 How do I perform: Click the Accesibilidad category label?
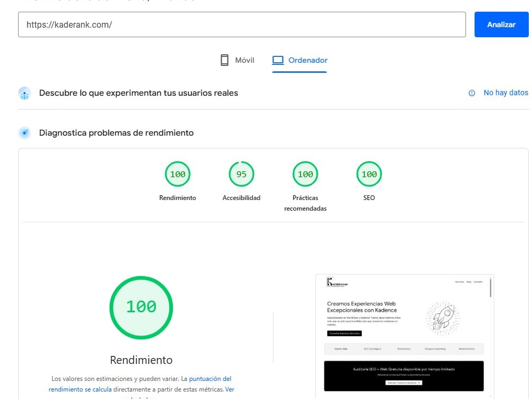tap(241, 198)
